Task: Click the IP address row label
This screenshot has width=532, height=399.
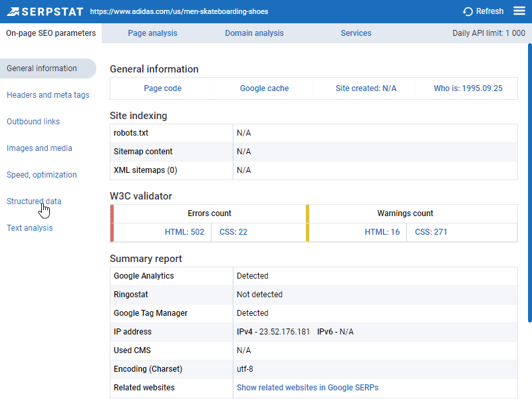Action: coord(132,332)
